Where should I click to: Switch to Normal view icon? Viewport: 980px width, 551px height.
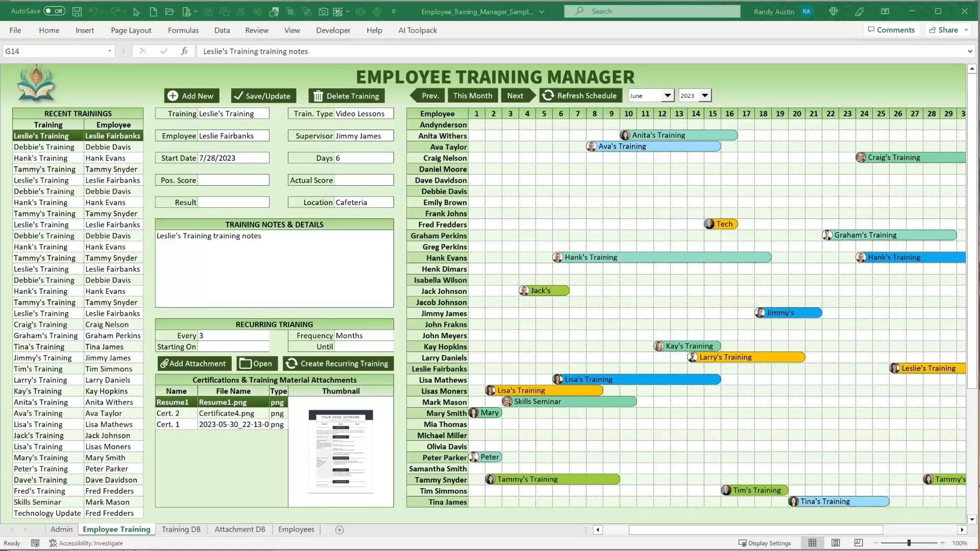coord(813,543)
